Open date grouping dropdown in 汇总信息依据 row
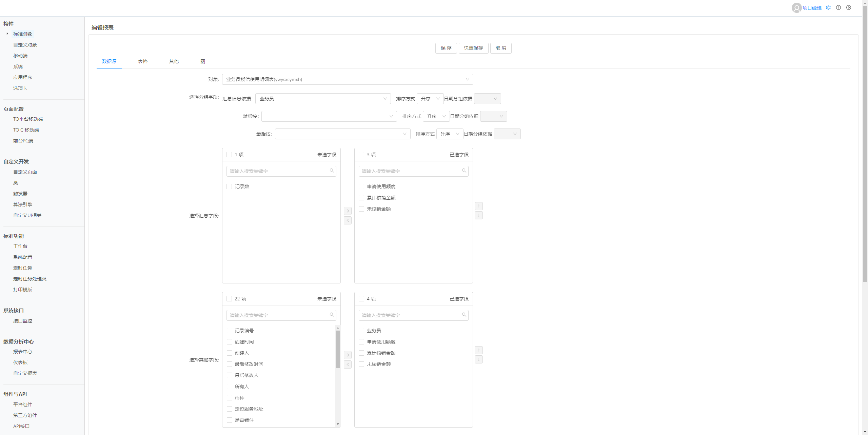Screen dimensions: 868x435 click(x=487, y=99)
